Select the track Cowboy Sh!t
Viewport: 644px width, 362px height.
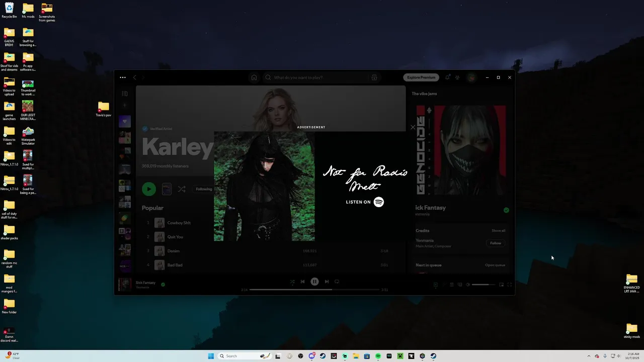click(179, 223)
